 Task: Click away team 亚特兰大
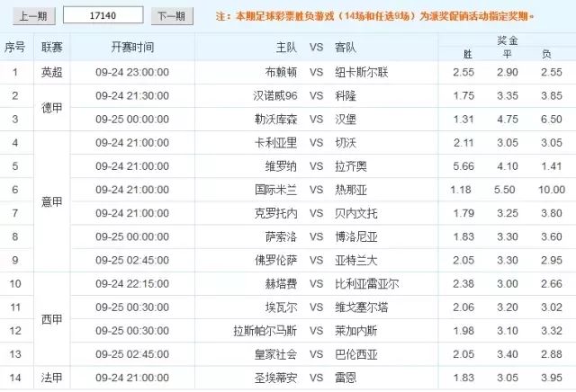coord(356,260)
